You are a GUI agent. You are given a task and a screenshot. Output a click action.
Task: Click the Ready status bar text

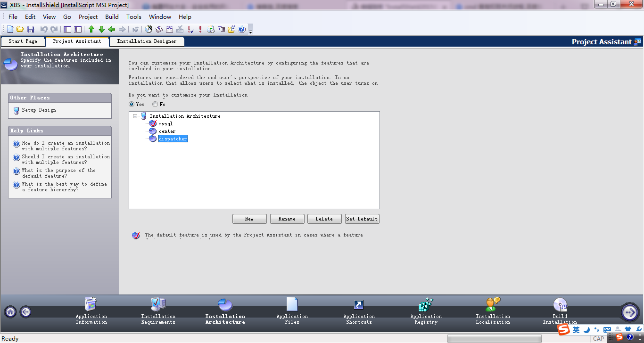point(10,339)
